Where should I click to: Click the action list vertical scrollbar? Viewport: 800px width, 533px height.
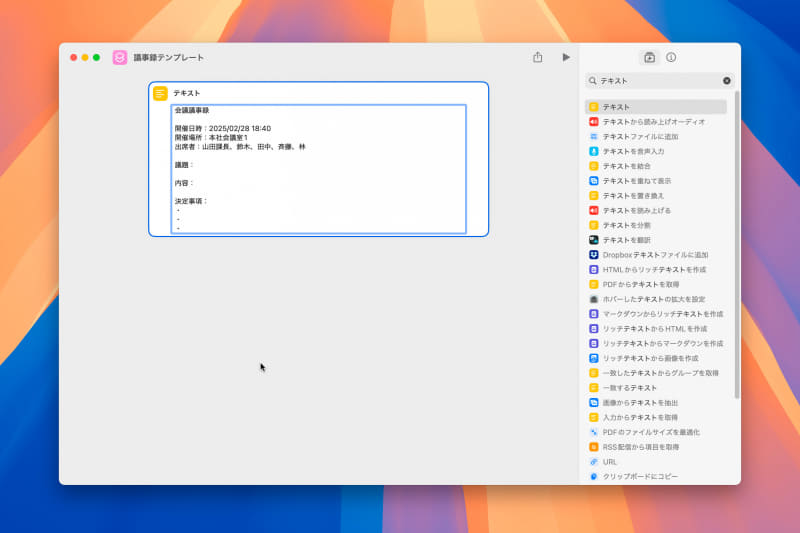737,245
